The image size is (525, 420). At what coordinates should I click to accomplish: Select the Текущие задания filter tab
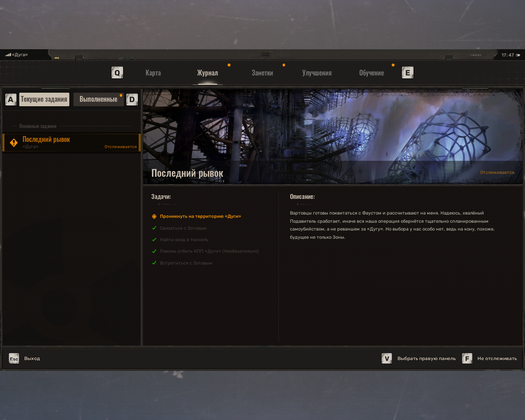pos(44,99)
